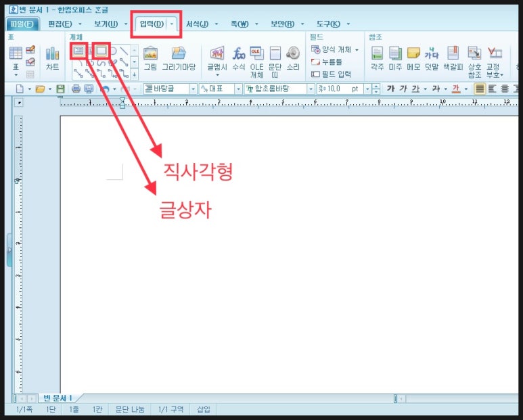Select the 글상자 text box tool
Image resolution: width=523 pixels, height=420 pixels.
click(78, 51)
